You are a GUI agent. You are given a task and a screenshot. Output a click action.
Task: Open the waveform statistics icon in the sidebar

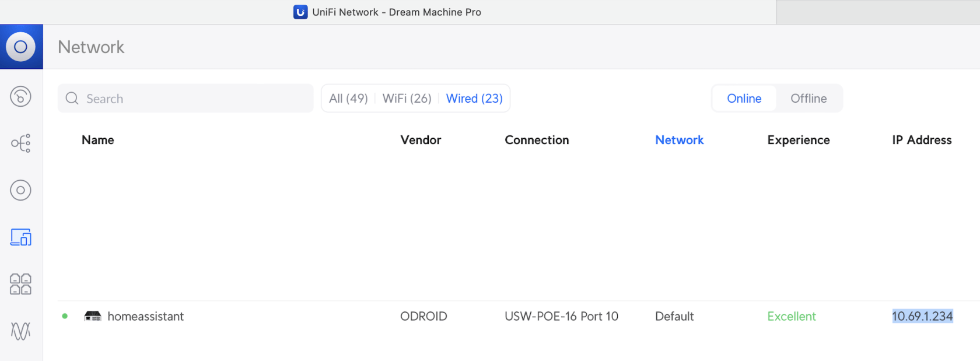pos(21,331)
